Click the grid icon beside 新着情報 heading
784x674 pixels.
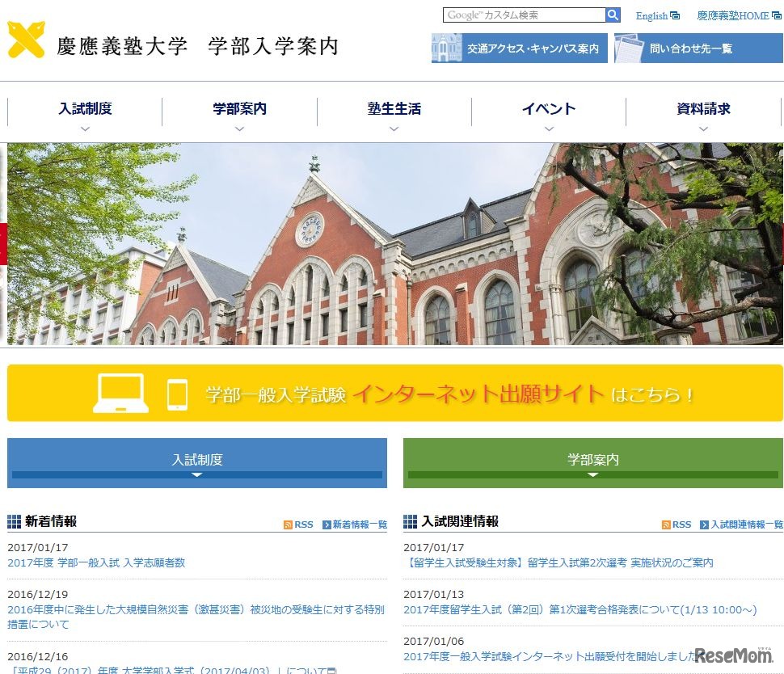click(x=14, y=521)
